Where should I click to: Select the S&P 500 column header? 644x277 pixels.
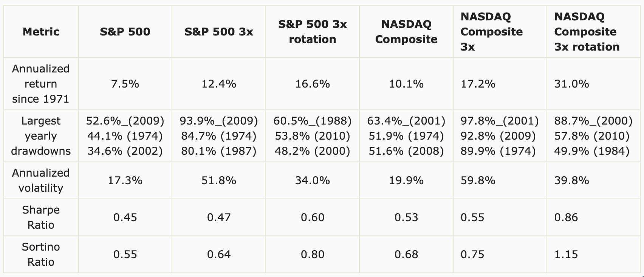click(125, 32)
